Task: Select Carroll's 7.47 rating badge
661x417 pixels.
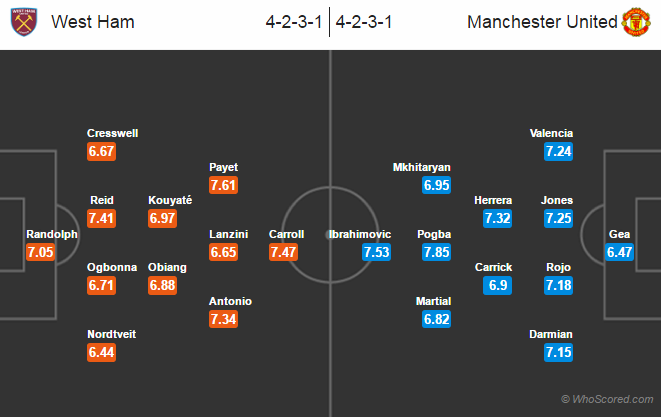Action: pos(283,252)
